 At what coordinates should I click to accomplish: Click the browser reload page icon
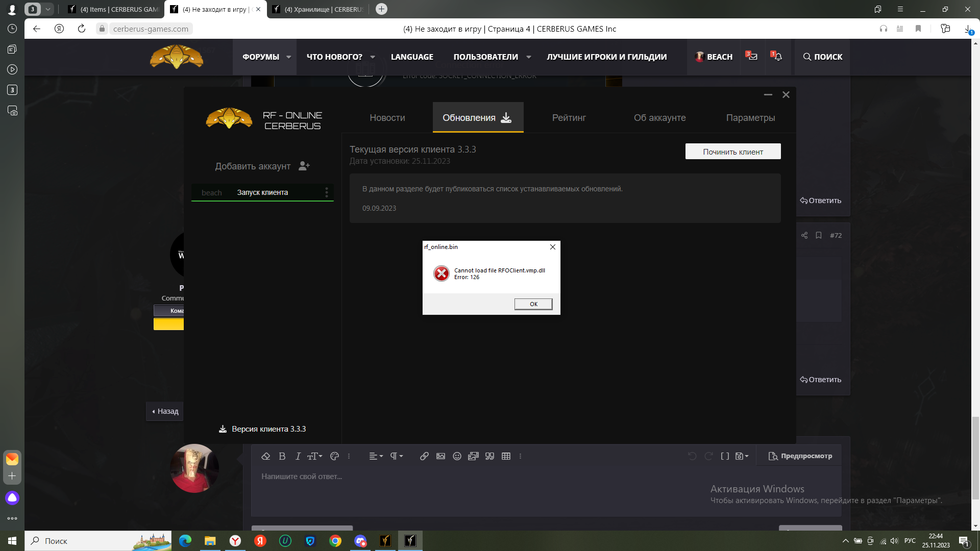click(x=82, y=29)
